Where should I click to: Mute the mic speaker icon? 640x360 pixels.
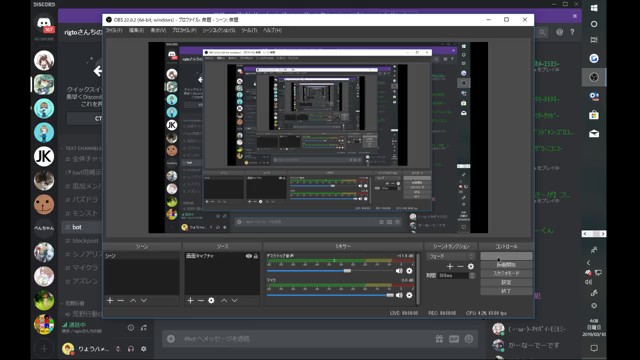click(x=399, y=295)
